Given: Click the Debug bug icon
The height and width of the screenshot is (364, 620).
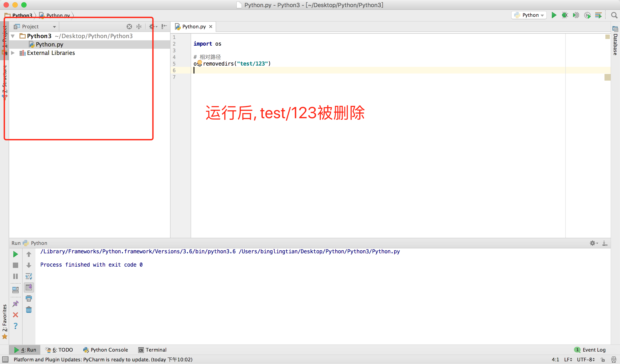Looking at the screenshot, I should (565, 15).
